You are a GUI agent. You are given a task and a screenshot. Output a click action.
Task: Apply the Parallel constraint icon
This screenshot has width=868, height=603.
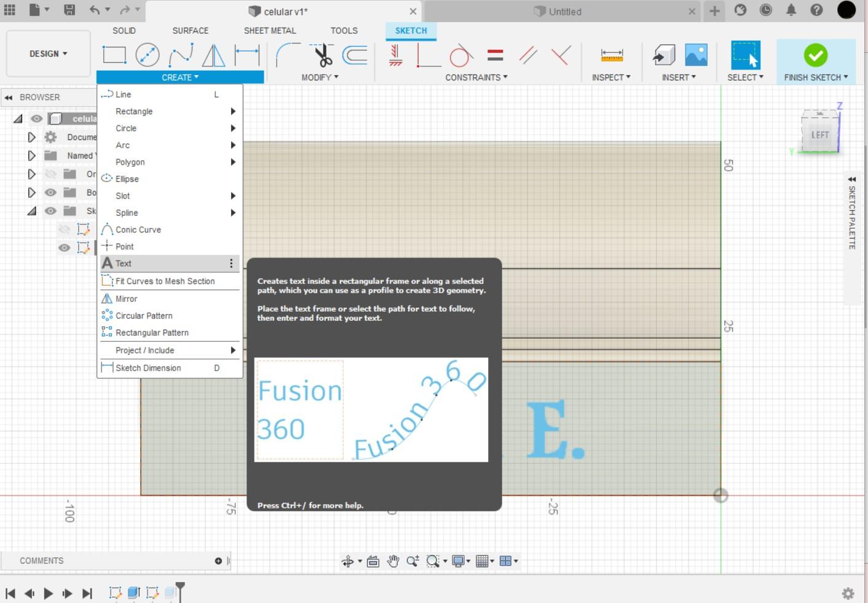[528, 55]
